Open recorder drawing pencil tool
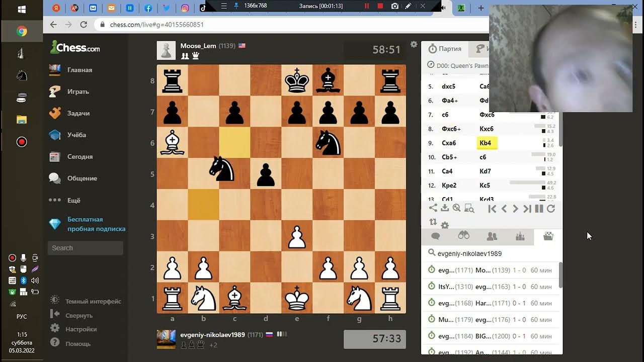This screenshot has height=362, width=644. click(x=408, y=6)
